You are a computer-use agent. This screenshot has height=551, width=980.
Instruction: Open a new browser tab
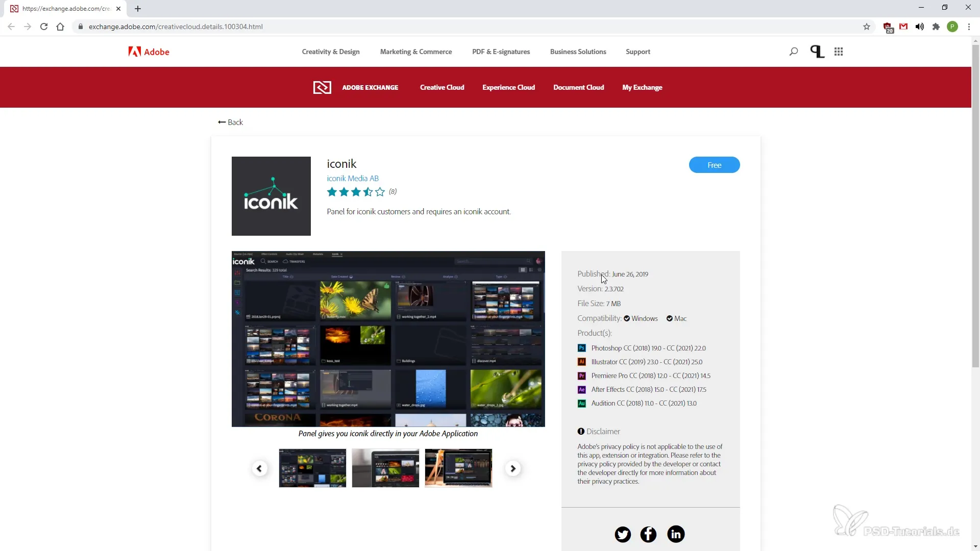click(x=138, y=9)
